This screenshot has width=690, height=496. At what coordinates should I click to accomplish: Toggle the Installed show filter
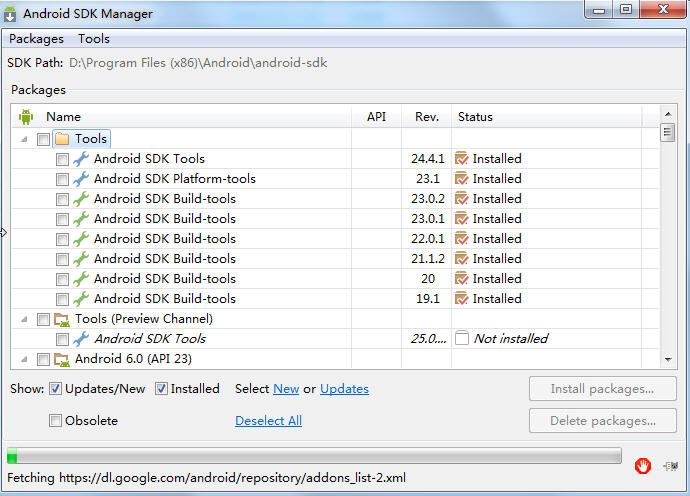[x=161, y=389]
